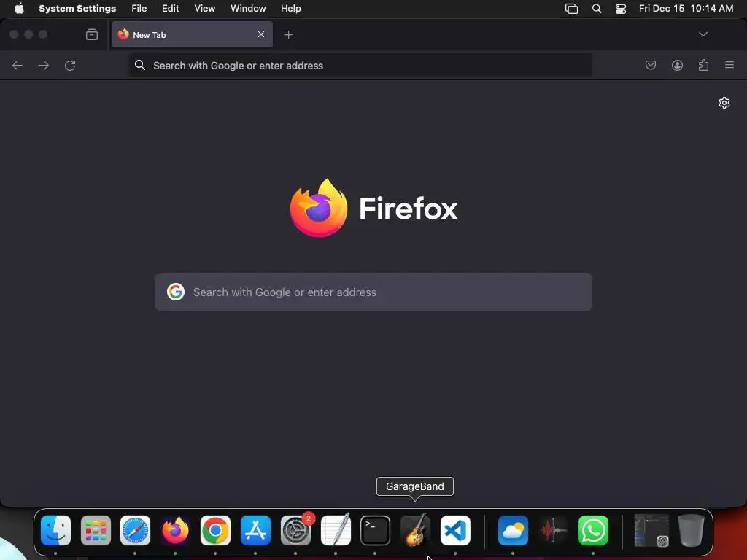This screenshot has height=560, width=747.
Task: Open the Firefox hamburger application menu
Action: coord(729,65)
